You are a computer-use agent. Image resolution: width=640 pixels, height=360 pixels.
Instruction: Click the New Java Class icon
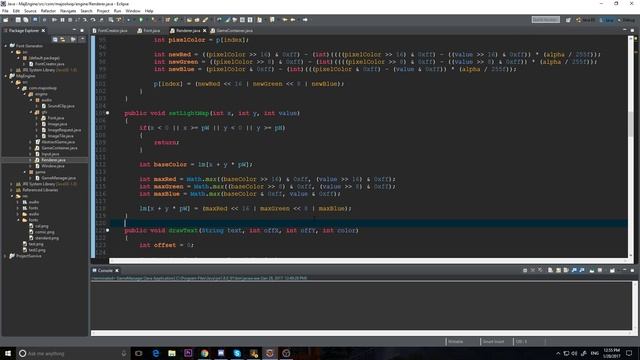[x=176, y=20]
